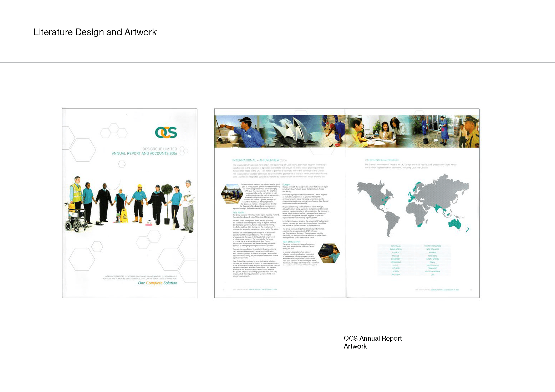Viewport: 555px width, 392px height.
Task: Click "OCS GROUP LIMITED" on the cover
Action: pyautogui.click(x=159, y=149)
